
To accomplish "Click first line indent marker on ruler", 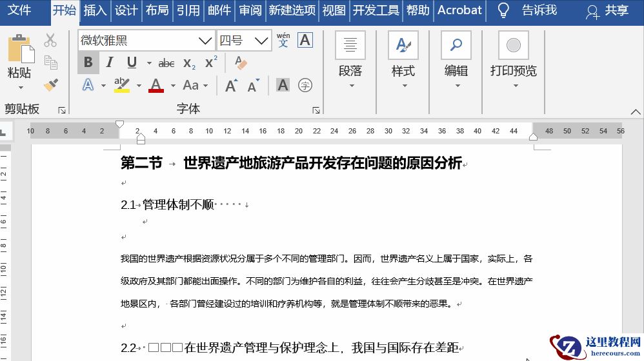I will [119, 124].
